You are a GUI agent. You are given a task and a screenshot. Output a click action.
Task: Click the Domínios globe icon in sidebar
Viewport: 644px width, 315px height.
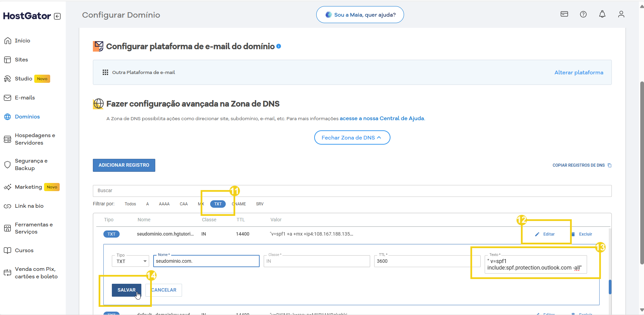7,117
